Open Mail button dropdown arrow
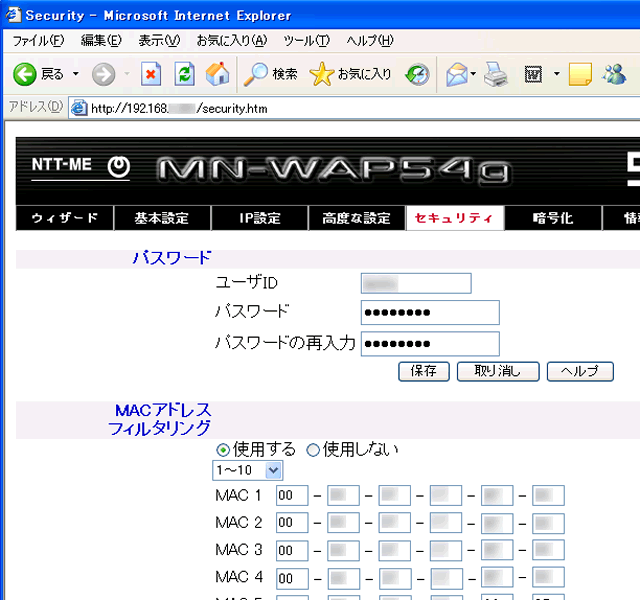Image resolution: width=640 pixels, height=600 pixels. point(473,74)
